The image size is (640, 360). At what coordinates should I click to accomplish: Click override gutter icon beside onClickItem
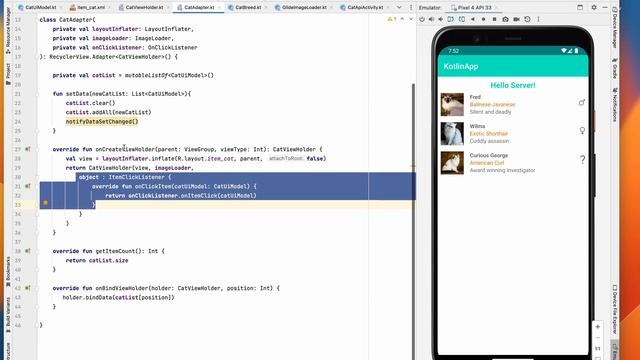click(28, 186)
